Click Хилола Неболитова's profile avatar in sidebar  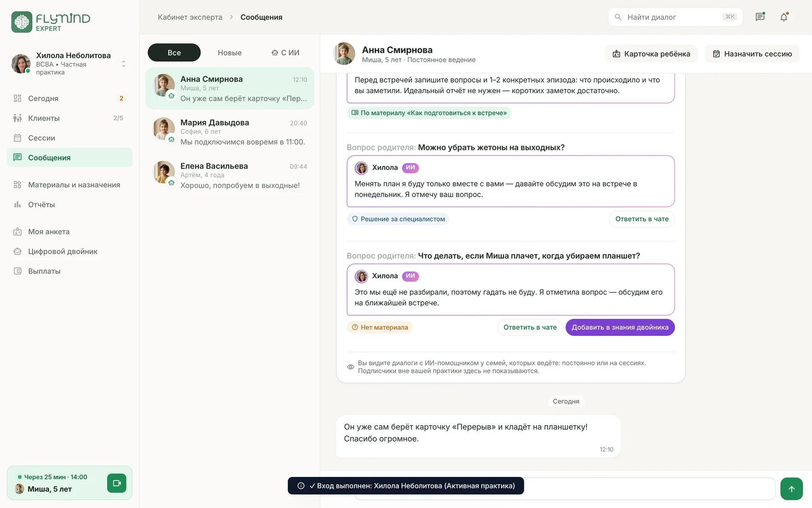21,64
